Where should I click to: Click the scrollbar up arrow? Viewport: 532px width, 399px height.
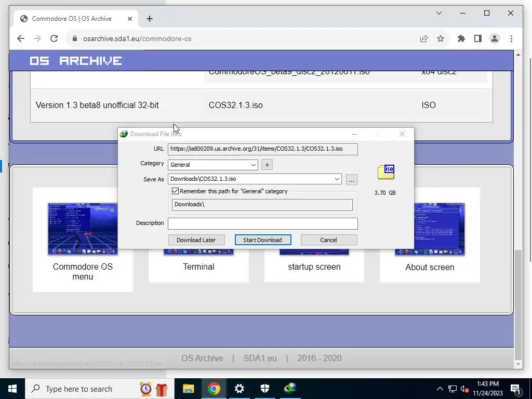(518, 55)
